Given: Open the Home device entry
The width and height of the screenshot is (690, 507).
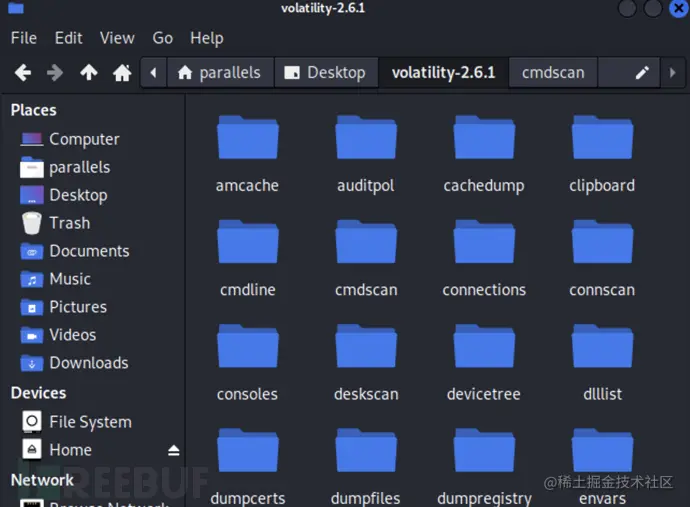Looking at the screenshot, I should click(x=57, y=450).
